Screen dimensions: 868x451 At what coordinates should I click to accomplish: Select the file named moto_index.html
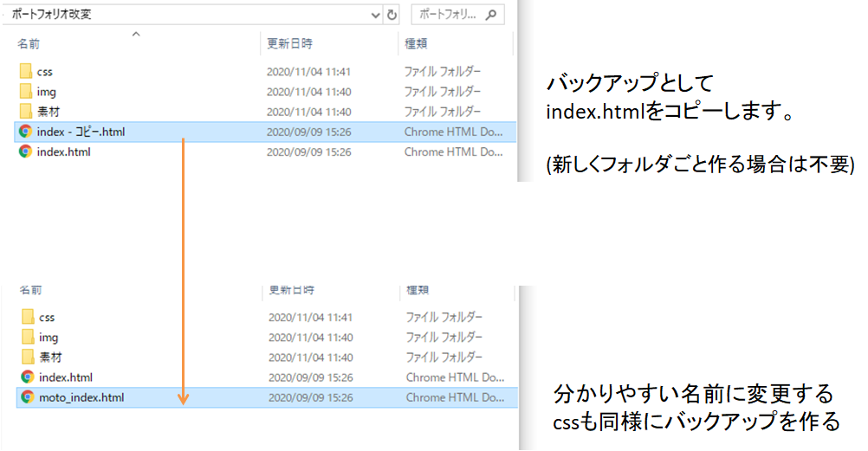[81, 397]
